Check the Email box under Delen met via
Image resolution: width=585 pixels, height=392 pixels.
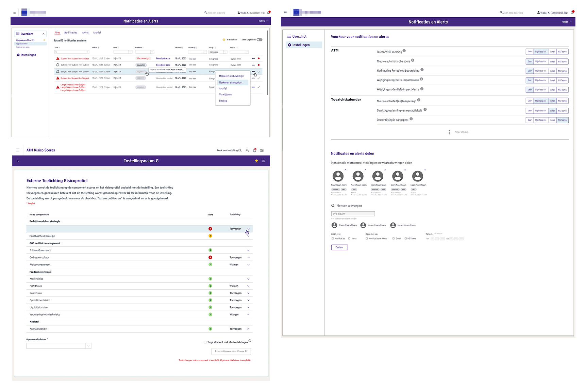(x=394, y=238)
